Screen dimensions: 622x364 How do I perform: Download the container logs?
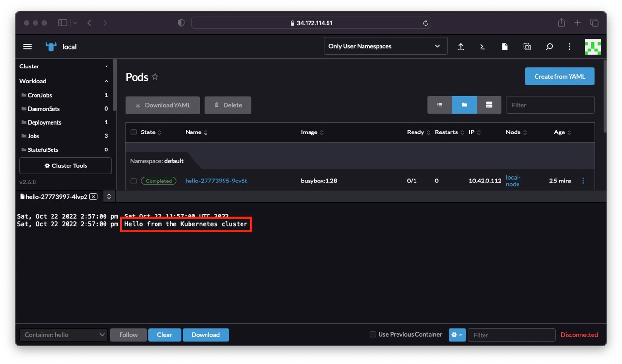(206, 335)
